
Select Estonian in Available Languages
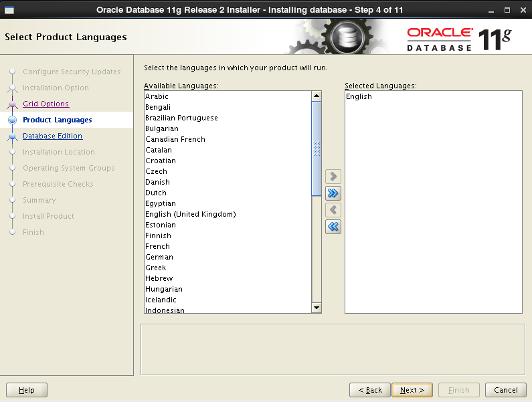[228, 225]
